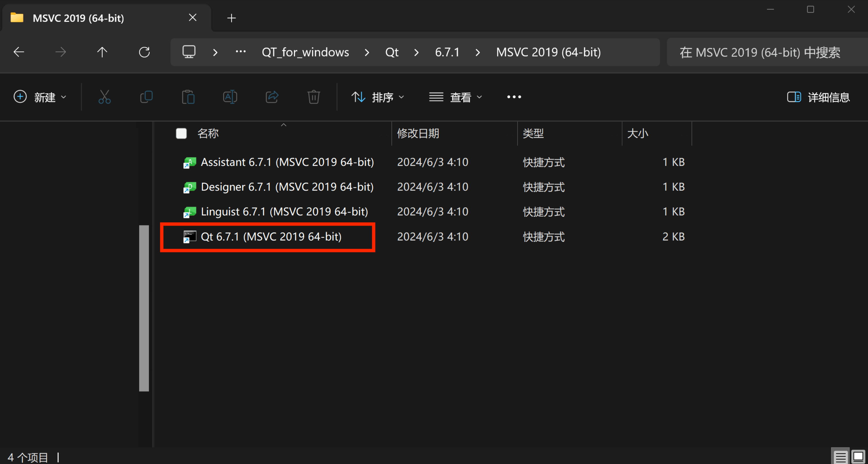Go up one folder level
868x464 pixels.
coord(102,52)
